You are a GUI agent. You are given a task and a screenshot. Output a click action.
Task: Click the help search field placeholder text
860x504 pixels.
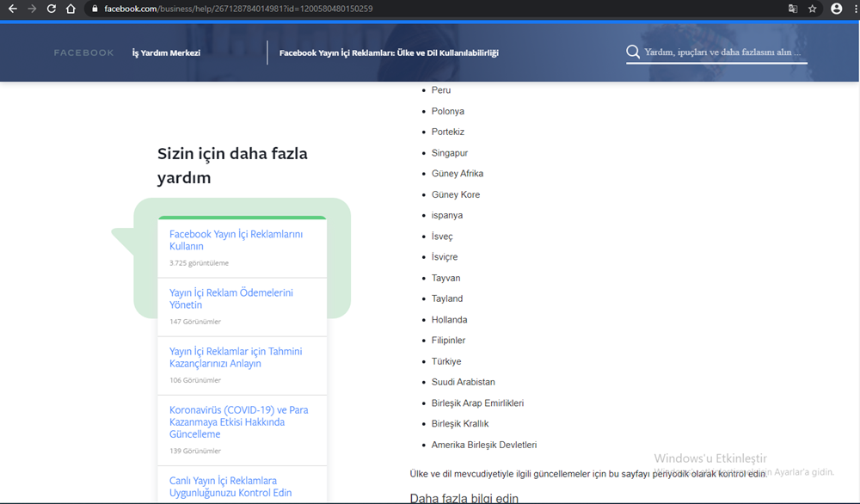pos(722,52)
